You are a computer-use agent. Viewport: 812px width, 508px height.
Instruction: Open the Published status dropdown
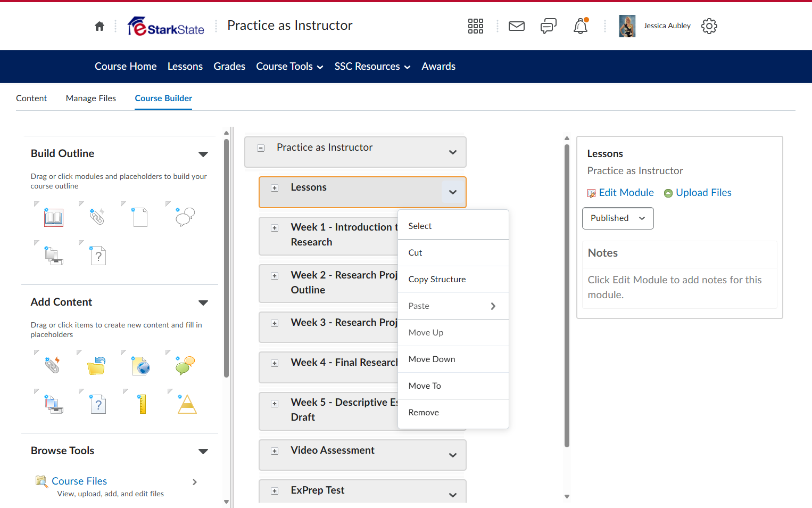(618, 218)
